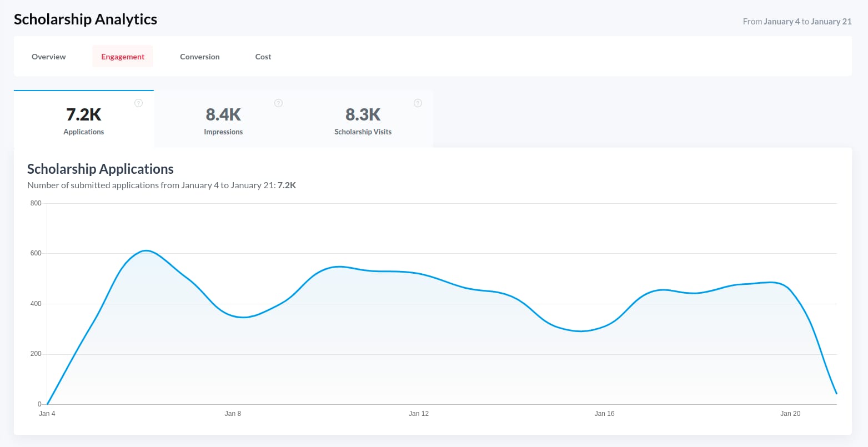Click the Jan 16 x-axis label
Image resolution: width=868 pixels, height=447 pixels.
tap(604, 414)
